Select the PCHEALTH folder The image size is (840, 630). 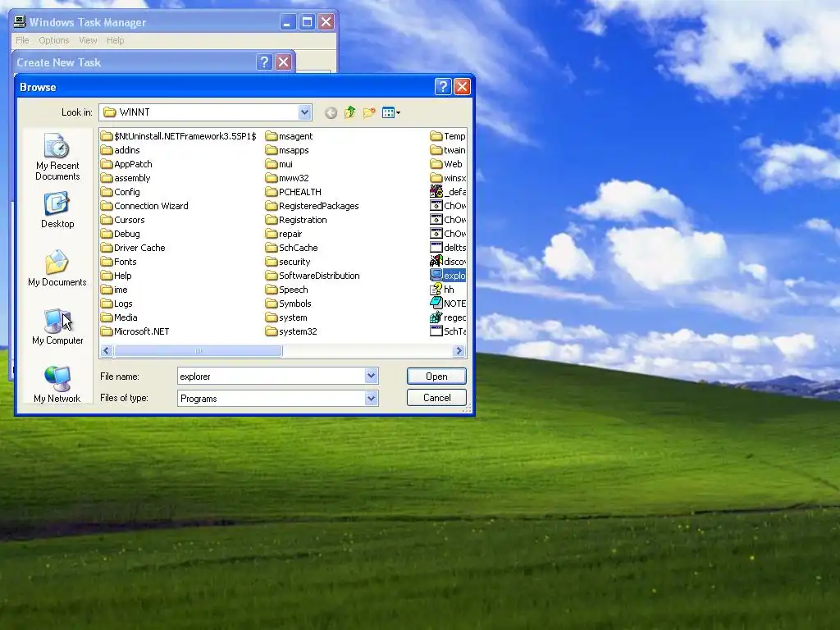pos(294,192)
